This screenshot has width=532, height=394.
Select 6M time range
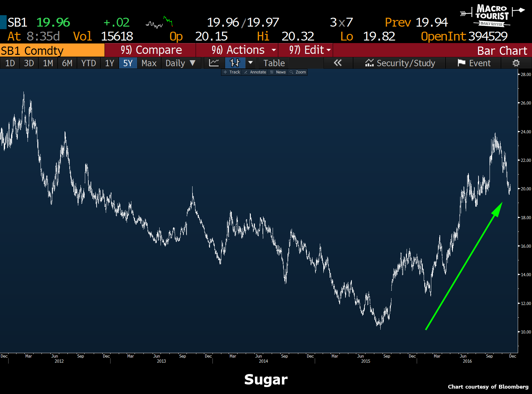[67, 63]
